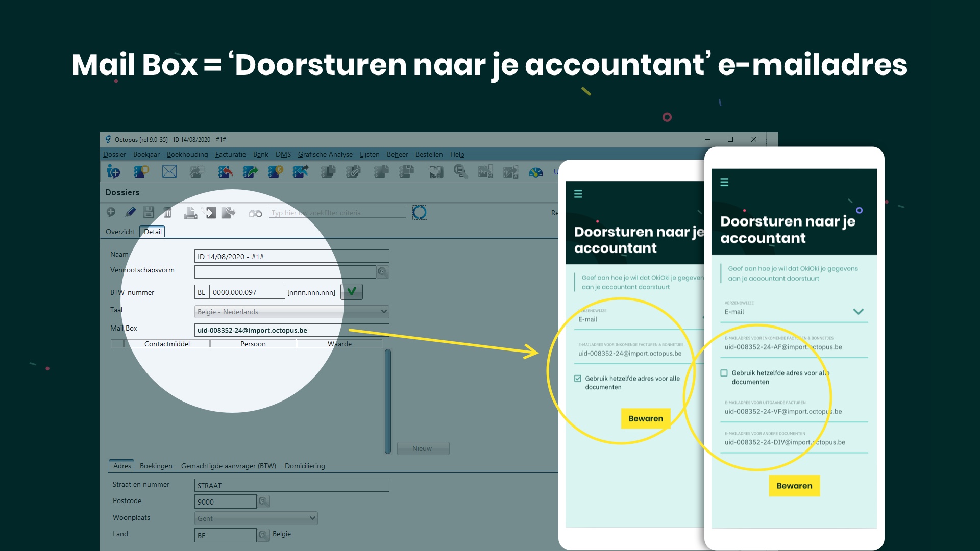
Task: Open the blue journal with note icon
Action: click(141, 172)
